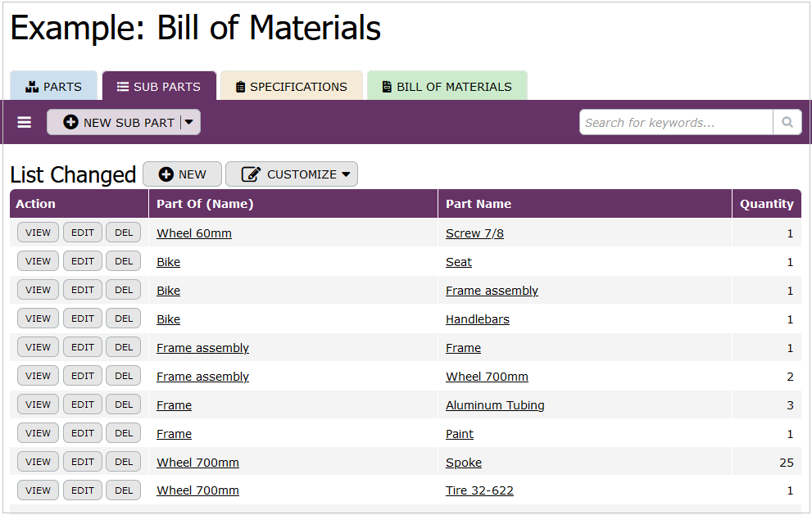Click the plus icon on New Sub Part
Image resolution: width=812 pixels, height=515 pixels.
(71, 123)
